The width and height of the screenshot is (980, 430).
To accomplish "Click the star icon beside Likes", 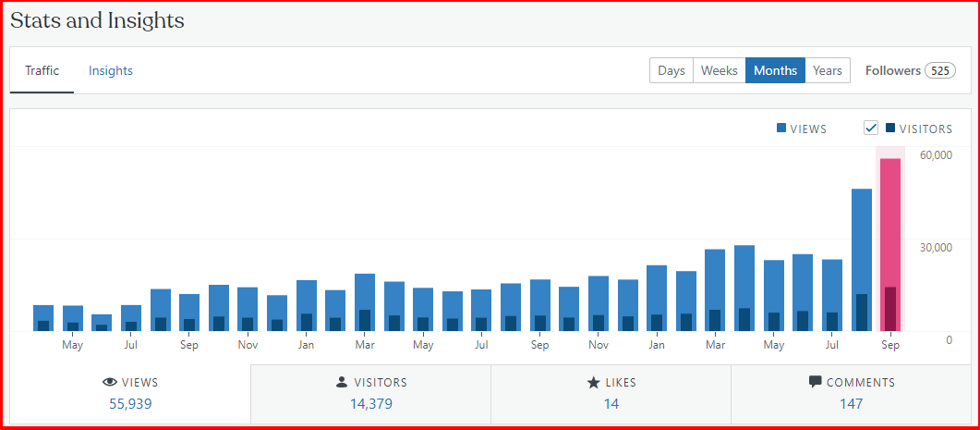I will (593, 382).
